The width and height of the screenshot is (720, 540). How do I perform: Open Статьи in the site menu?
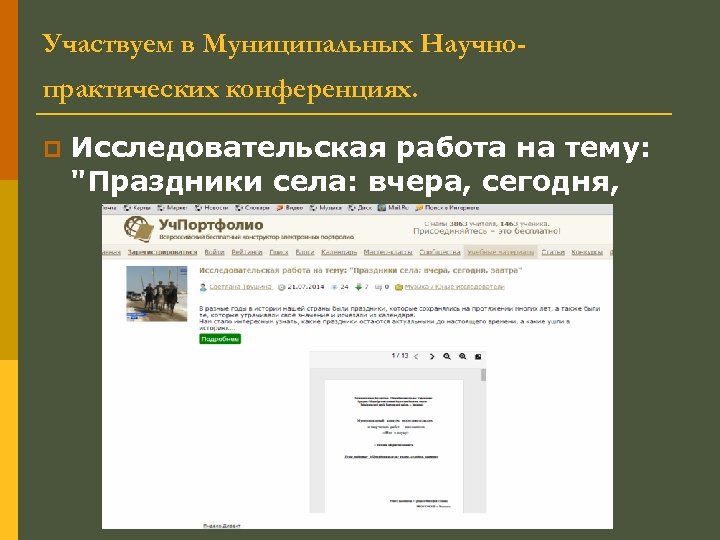point(553,252)
